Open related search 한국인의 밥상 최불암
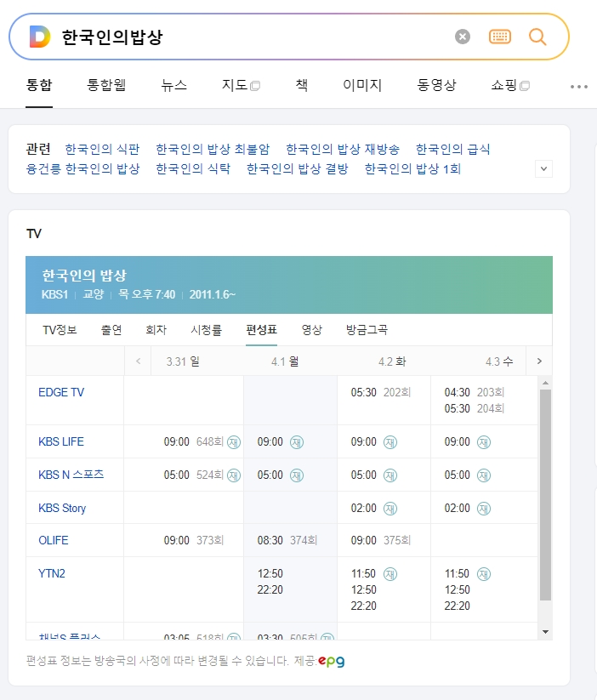Screen dimensions: 597x700 click(x=213, y=149)
